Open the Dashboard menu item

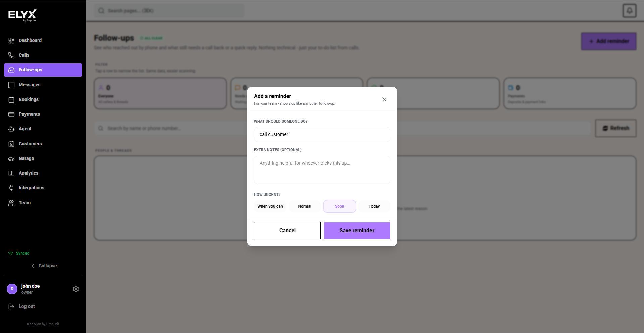coord(43,40)
